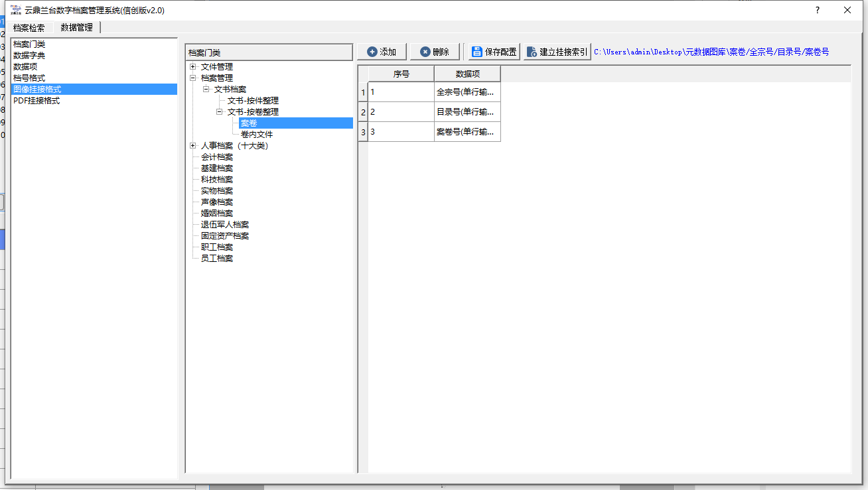Select row header for row 3
The width and height of the screenshot is (868, 490).
point(363,132)
